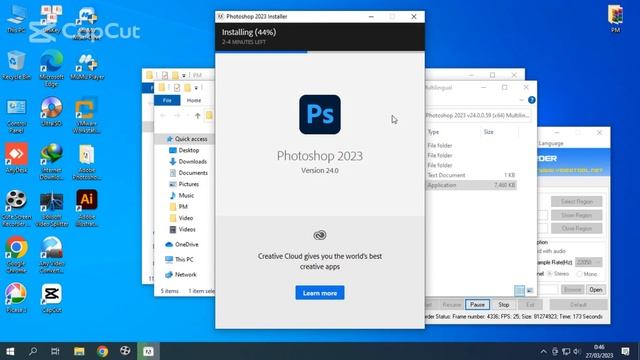640x360 pixels.
Task: Open the notification center icon
Action: point(625,351)
